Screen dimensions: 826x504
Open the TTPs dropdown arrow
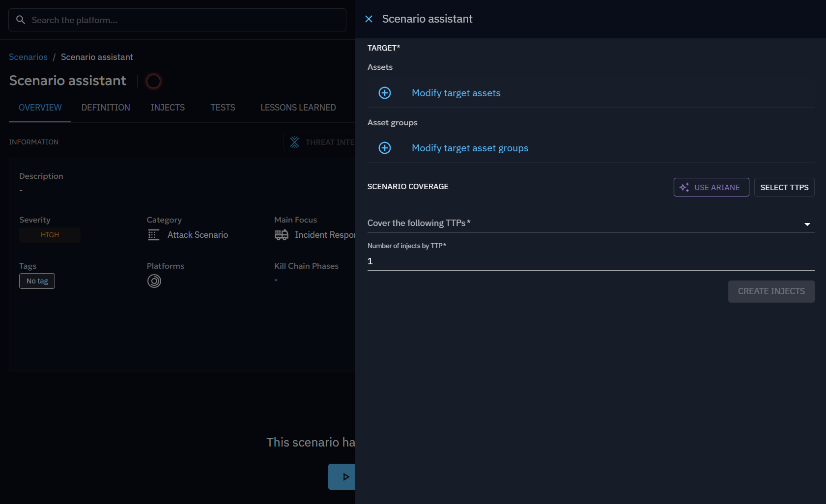[807, 224]
